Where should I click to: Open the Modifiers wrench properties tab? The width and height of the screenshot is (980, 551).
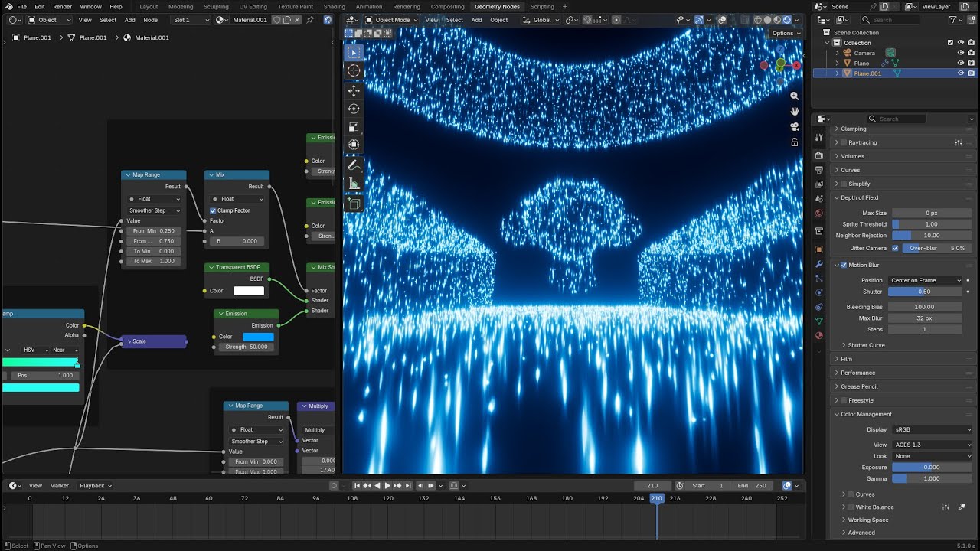[x=819, y=264]
